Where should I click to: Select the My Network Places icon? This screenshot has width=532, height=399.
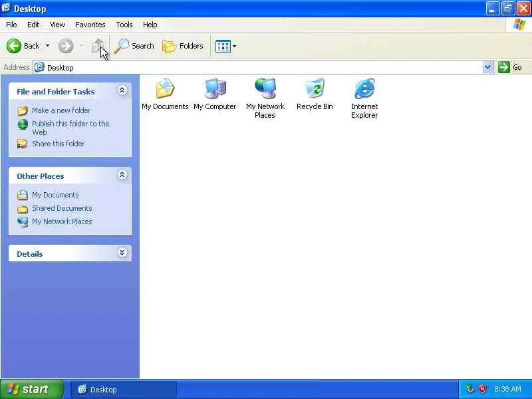click(265, 98)
